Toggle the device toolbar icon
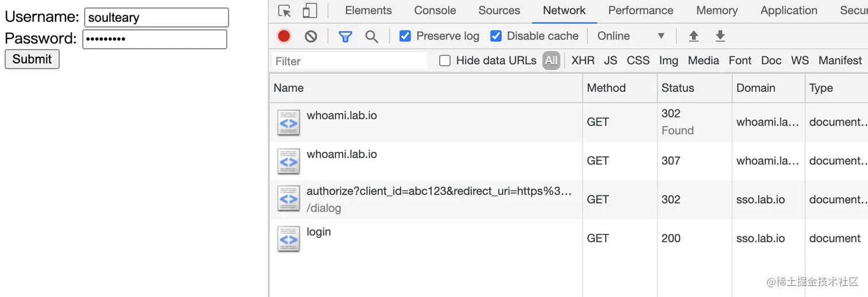Screen dimensions: 868x297 click(x=310, y=11)
